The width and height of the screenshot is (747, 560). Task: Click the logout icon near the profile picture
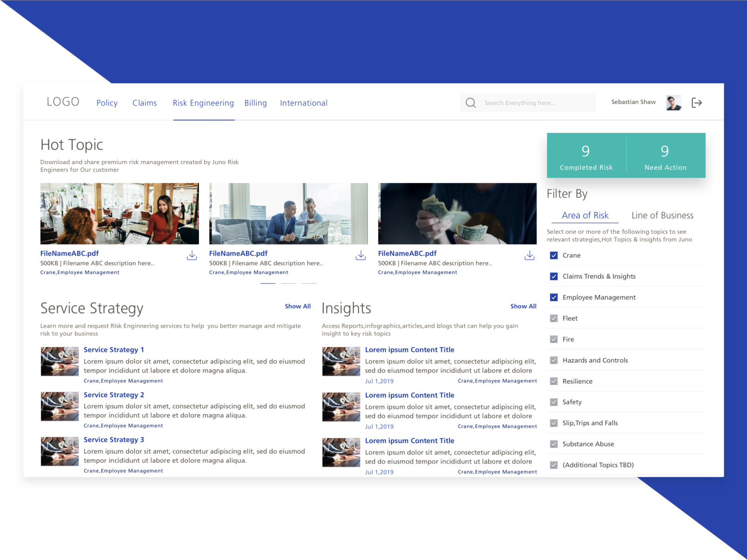698,103
